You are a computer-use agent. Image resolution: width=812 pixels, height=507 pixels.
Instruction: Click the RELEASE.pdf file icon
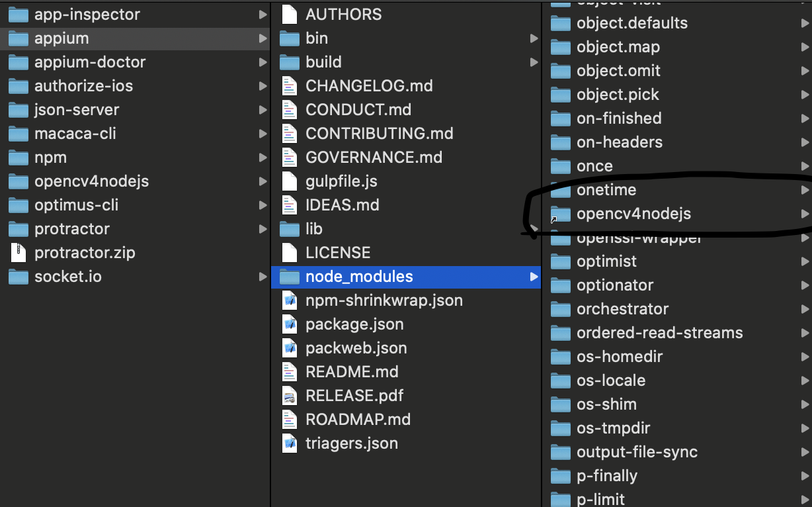(x=290, y=396)
